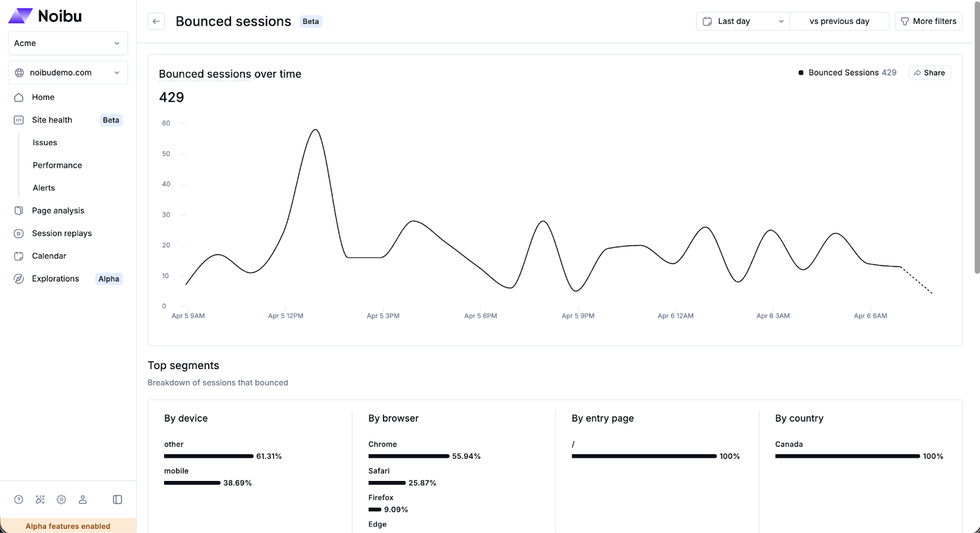The height and width of the screenshot is (533, 980).
Task: Click the Share button
Action: pos(929,73)
